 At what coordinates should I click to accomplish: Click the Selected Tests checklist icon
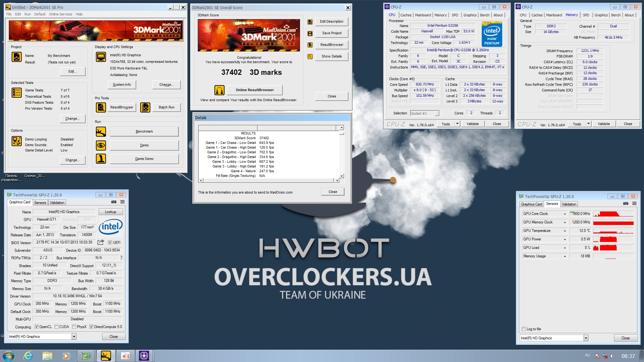point(17,93)
